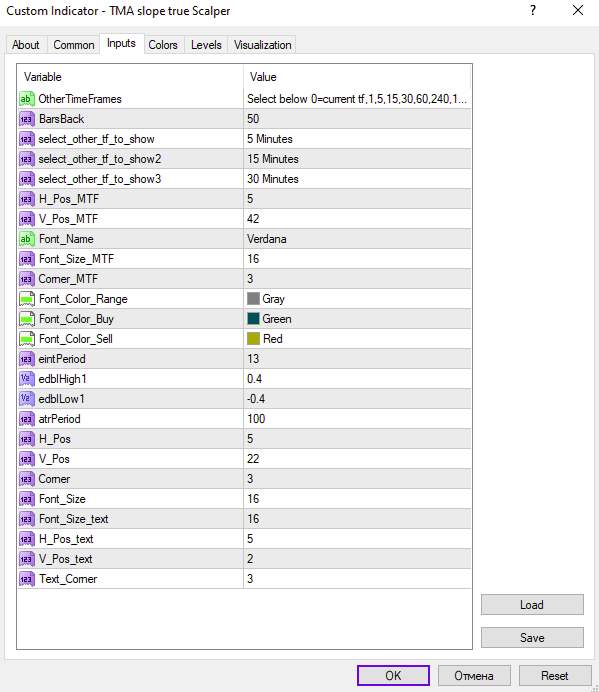599x692 pixels.
Task: Click the color icon beside Font_Color_Range
Action: pos(26,299)
